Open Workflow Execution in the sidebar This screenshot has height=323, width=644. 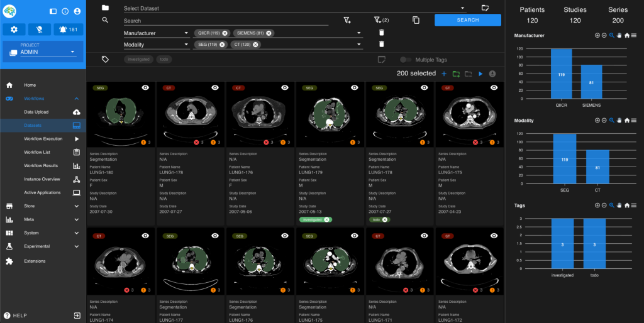[x=43, y=139]
